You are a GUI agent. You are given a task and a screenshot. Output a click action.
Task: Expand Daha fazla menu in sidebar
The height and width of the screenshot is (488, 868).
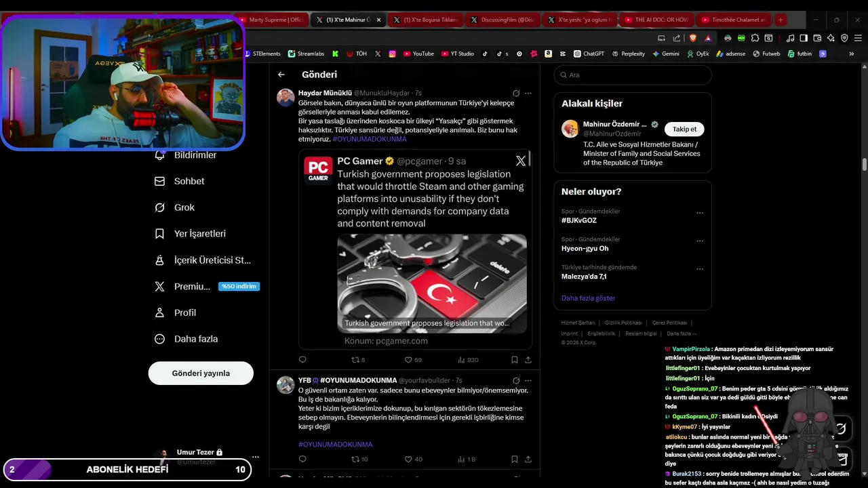[186, 339]
